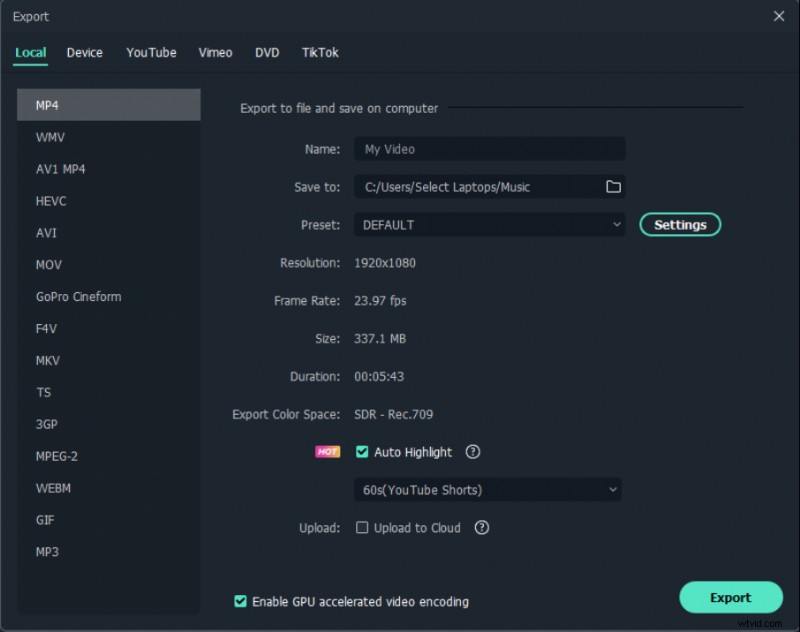Uncheck GPU accelerated video encoding
800x632 pixels.
240,601
